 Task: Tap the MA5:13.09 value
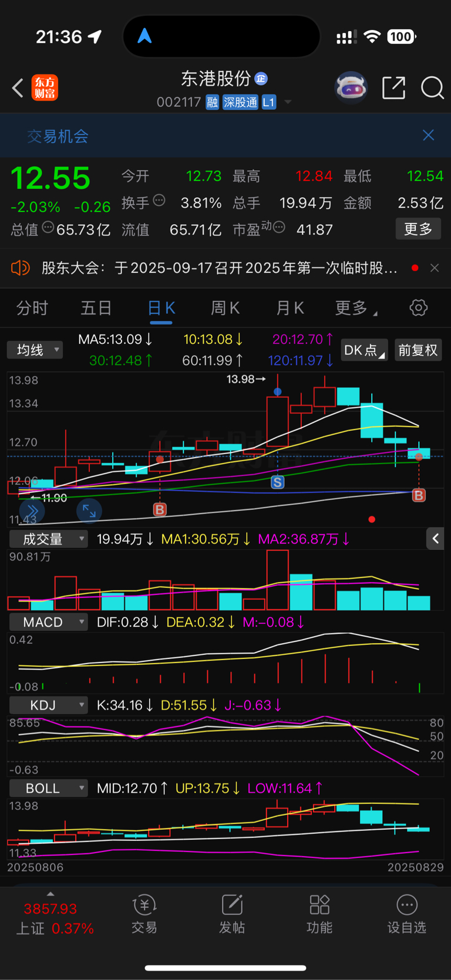point(116,339)
